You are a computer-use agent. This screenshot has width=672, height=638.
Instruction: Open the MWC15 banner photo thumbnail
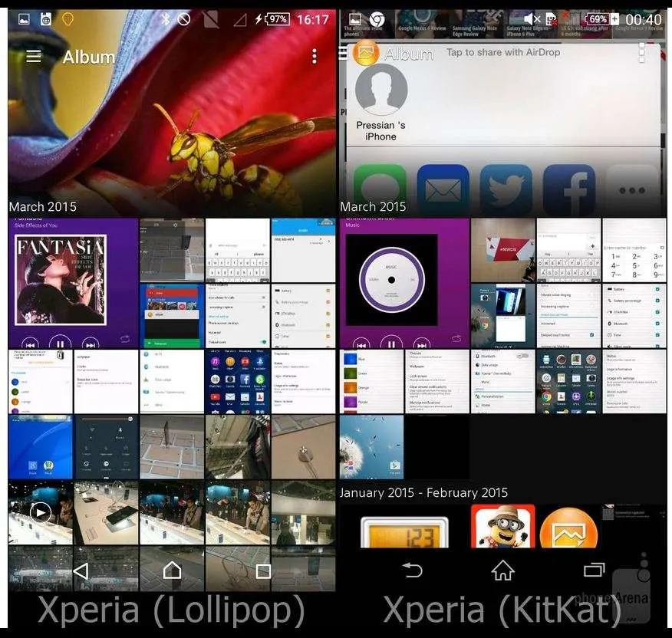(502, 250)
